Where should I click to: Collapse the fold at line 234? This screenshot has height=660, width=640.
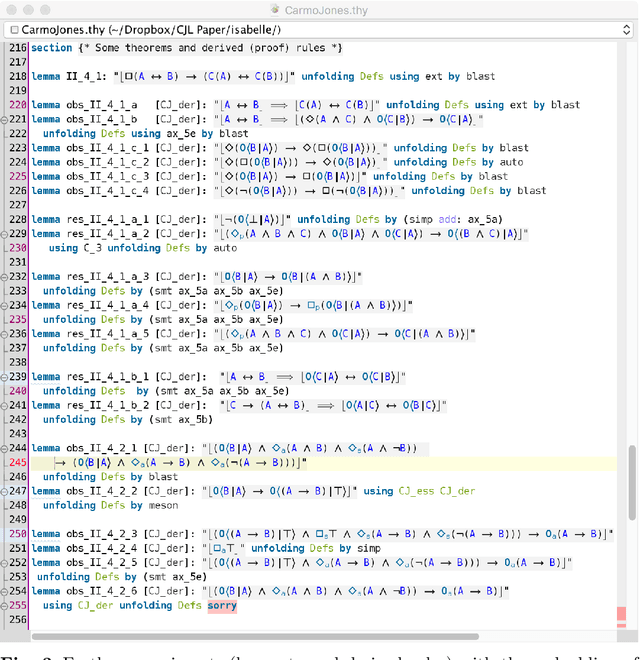[4, 305]
